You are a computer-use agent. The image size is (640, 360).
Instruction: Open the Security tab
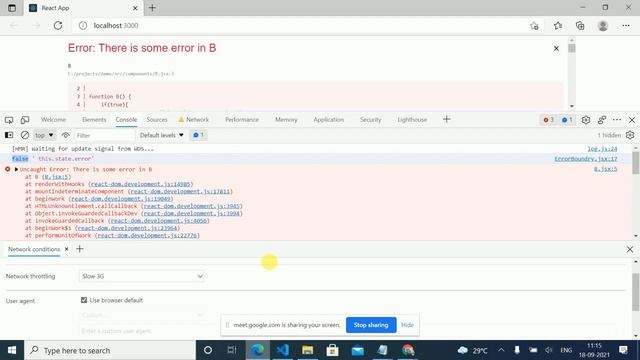pyautogui.click(x=370, y=120)
